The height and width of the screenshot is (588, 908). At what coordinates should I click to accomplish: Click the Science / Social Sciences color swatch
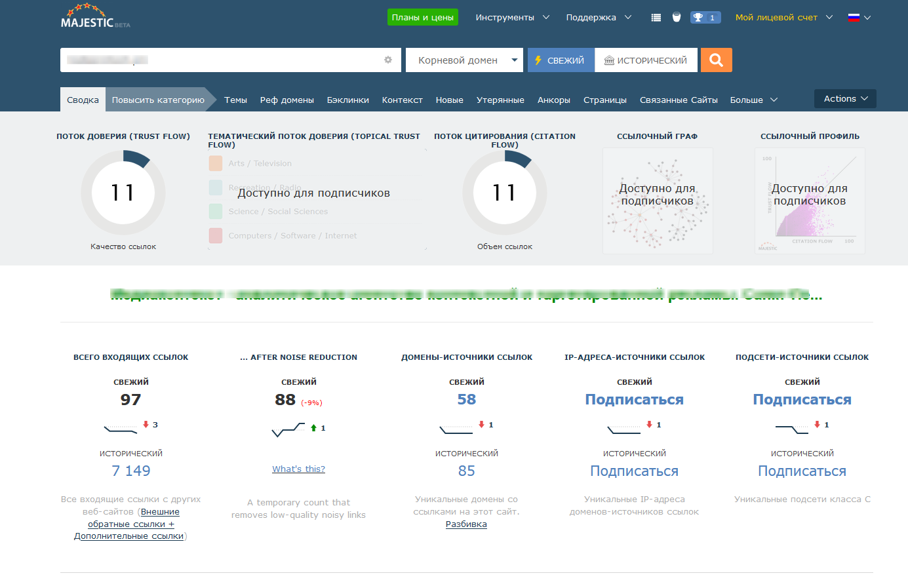pos(216,211)
